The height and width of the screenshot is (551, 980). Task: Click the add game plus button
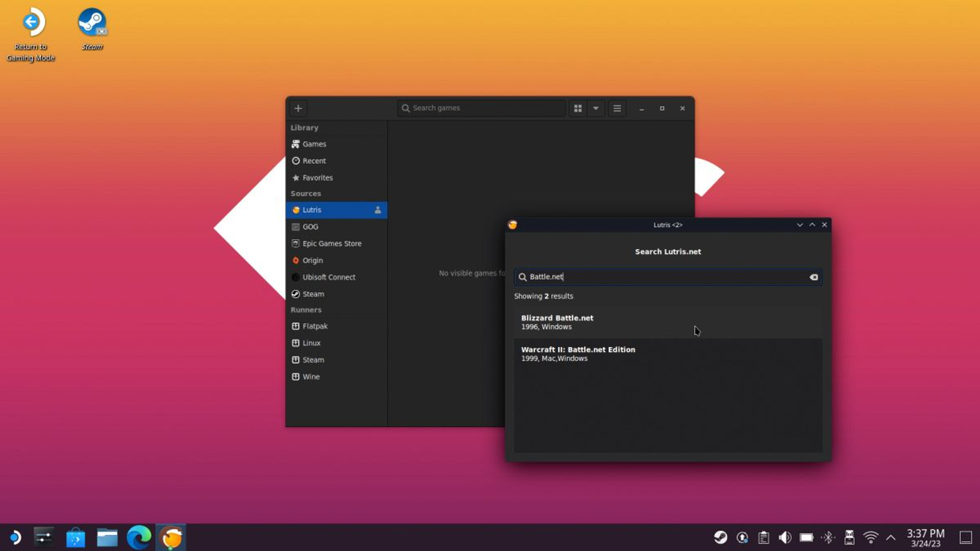click(298, 108)
